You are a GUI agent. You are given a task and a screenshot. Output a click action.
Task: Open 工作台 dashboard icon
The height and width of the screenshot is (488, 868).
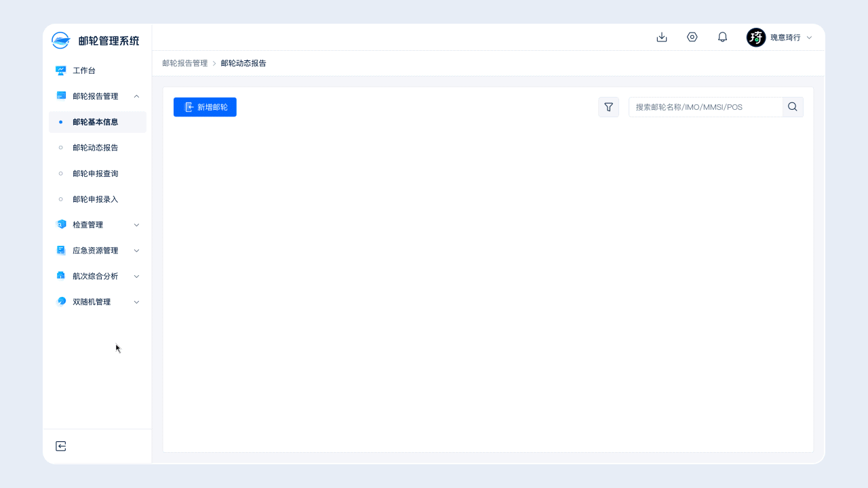click(61, 70)
